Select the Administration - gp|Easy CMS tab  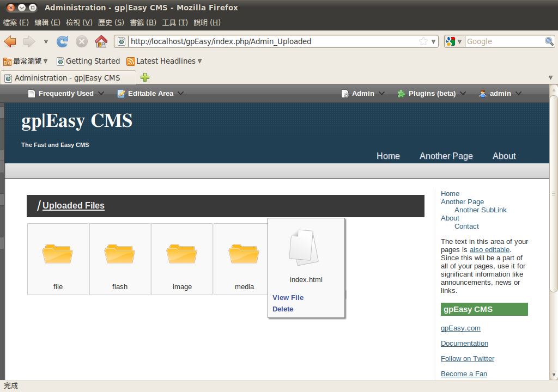click(x=68, y=78)
